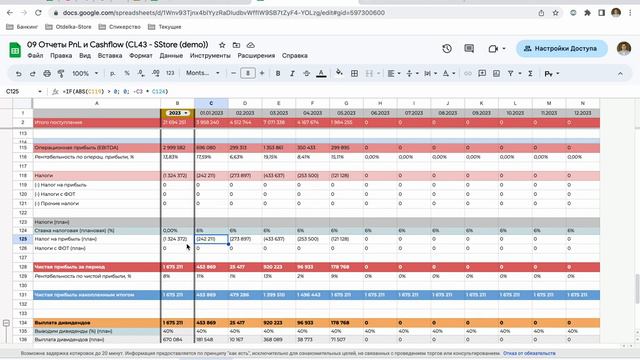
Task: Bookmark this page with star icon
Action: pyautogui.click(x=556, y=13)
